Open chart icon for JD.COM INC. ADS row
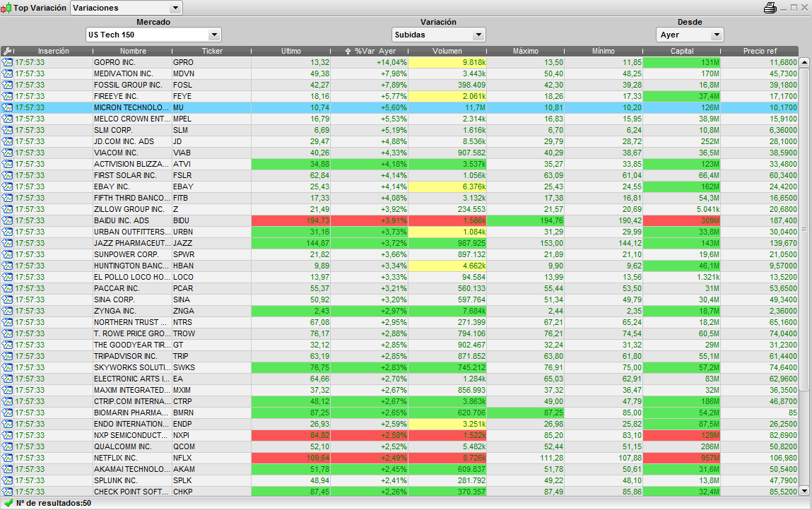The image size is (812, 510). click(x=7, y=142)
